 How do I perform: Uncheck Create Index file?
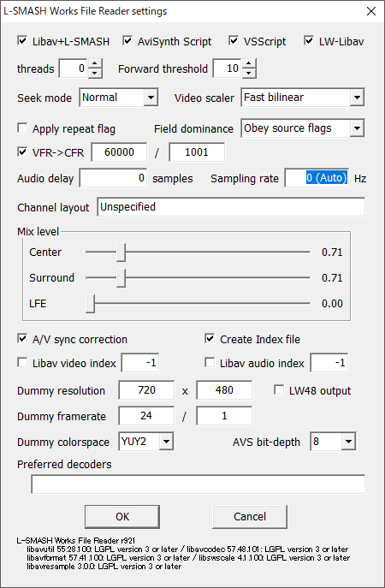click(x=210, y=339)
